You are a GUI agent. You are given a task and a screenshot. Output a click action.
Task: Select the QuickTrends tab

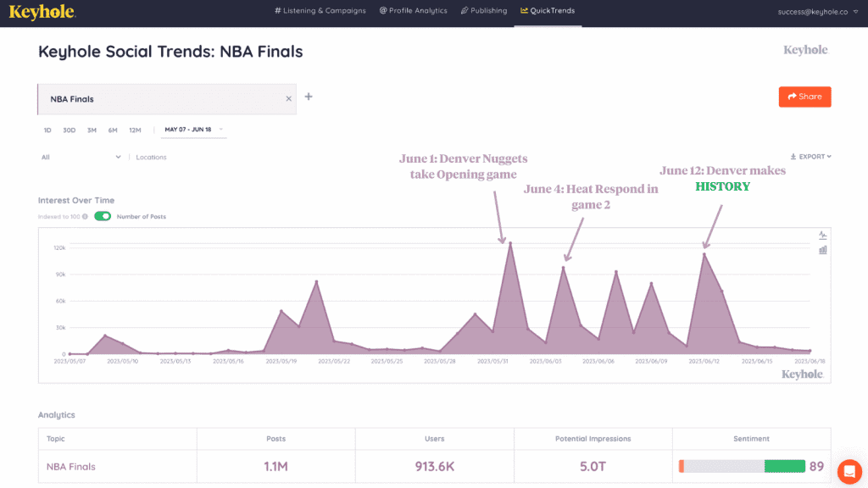(x=548, y=10)
